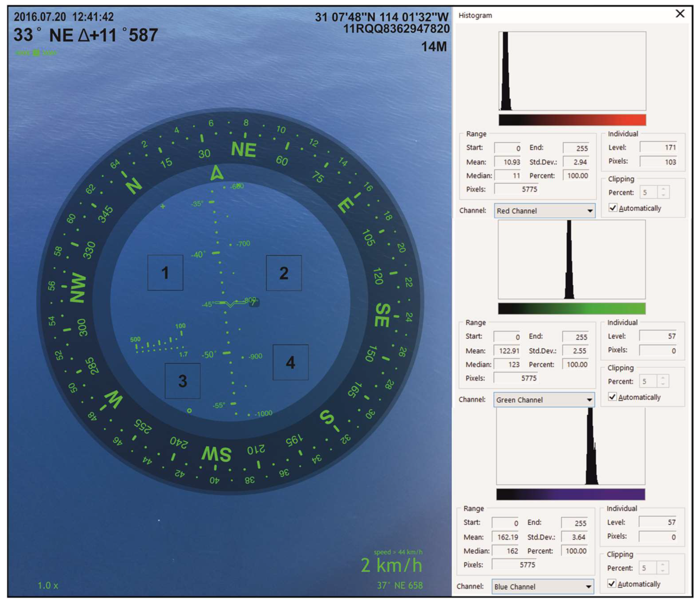Screen dimensions: 700x605
Task: Click the green battery indicator icon
Action: pos(36,53)
